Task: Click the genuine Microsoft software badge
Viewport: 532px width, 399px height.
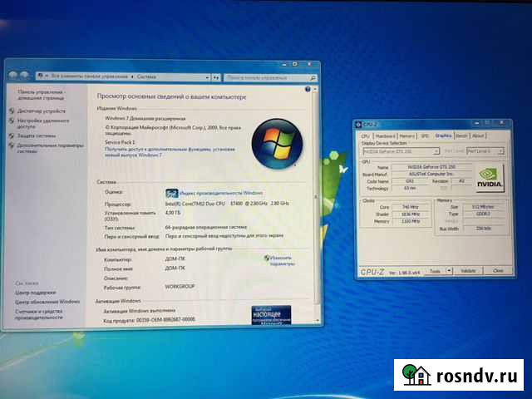Action: pos(272,316)
